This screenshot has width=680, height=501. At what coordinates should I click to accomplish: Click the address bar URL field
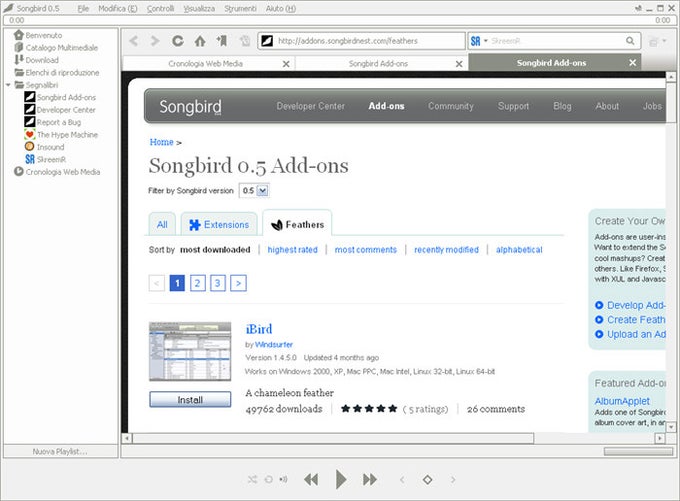click(x=361, y=41)
